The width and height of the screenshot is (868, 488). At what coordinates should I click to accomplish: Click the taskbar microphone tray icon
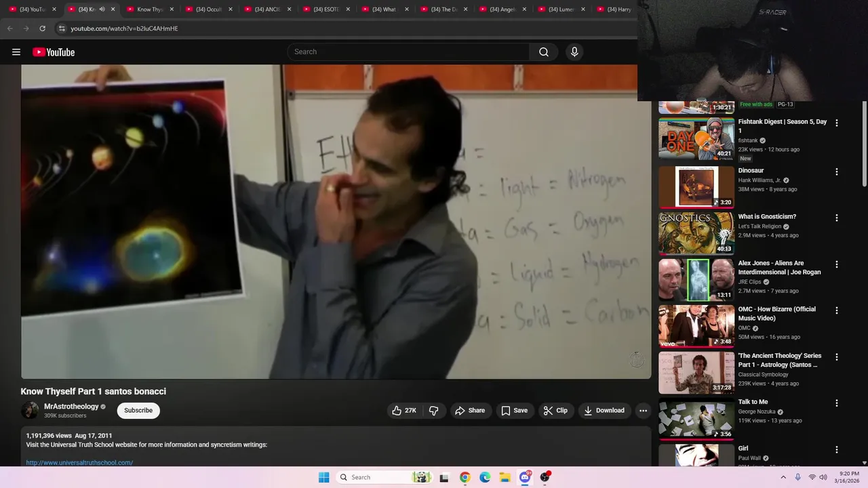[x=798, y=477]
